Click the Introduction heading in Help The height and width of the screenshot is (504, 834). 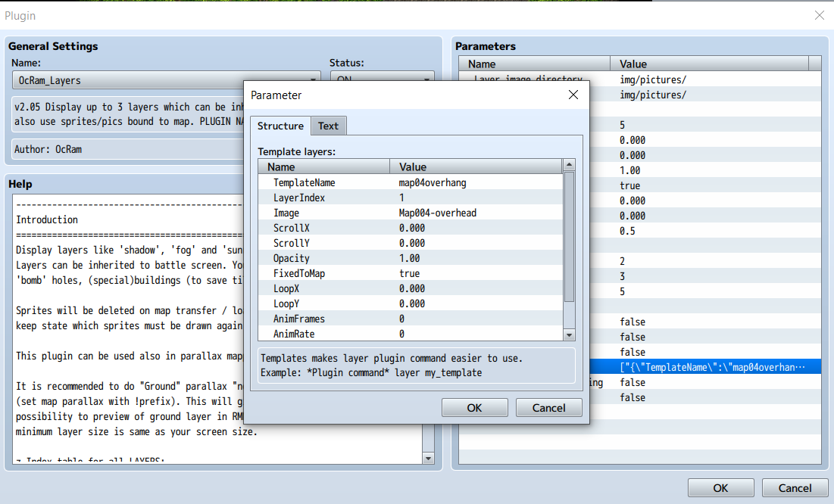point(47,219)
